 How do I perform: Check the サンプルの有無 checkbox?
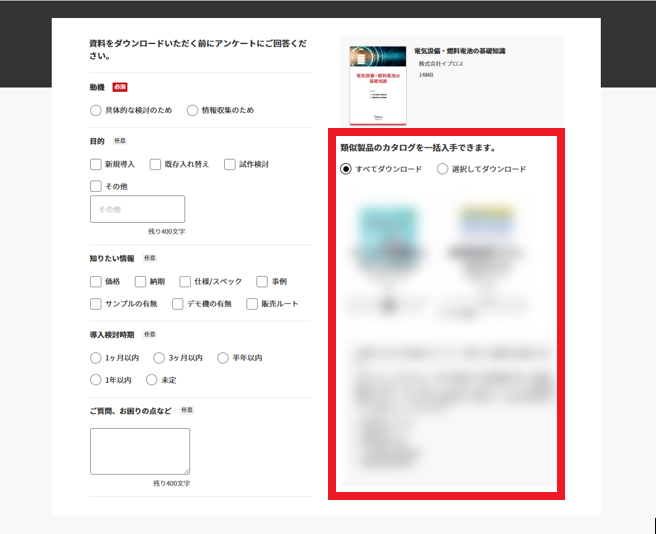pyautogui.click(x=96, y=304)
